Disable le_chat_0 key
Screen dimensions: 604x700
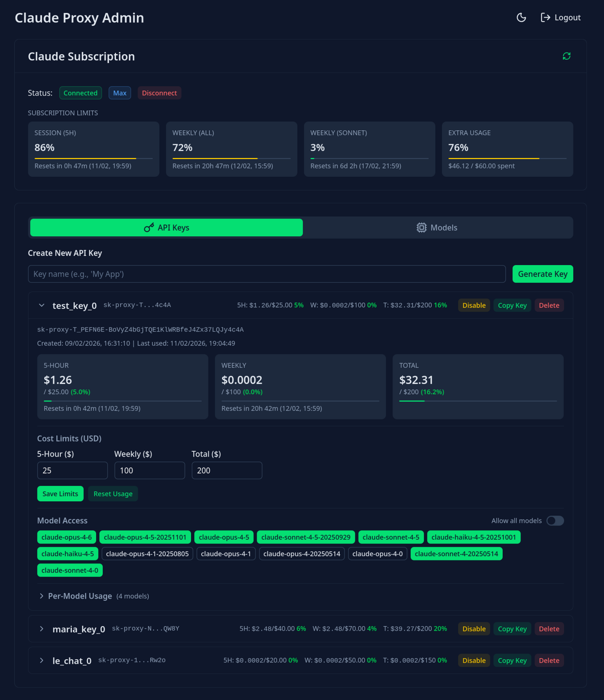(474, 660)
